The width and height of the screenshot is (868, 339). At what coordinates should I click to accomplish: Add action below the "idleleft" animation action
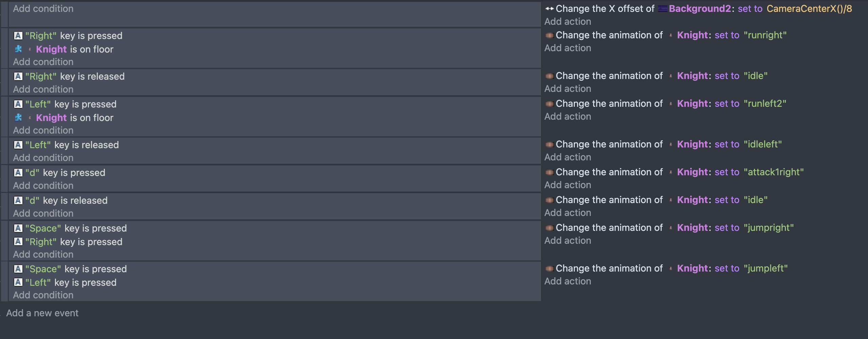click(568, 157)
